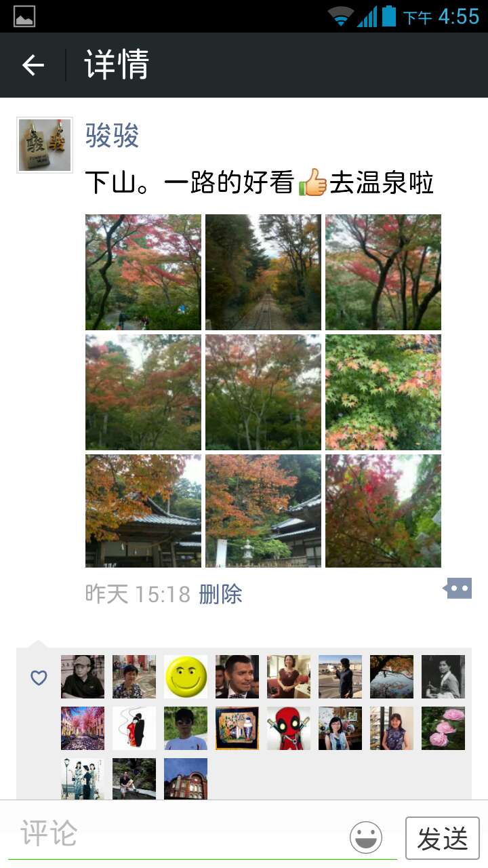The height and width of the screenshot is (868, 488).
Task: Send comment with 发送 button
Action: (x=443, y=838)
